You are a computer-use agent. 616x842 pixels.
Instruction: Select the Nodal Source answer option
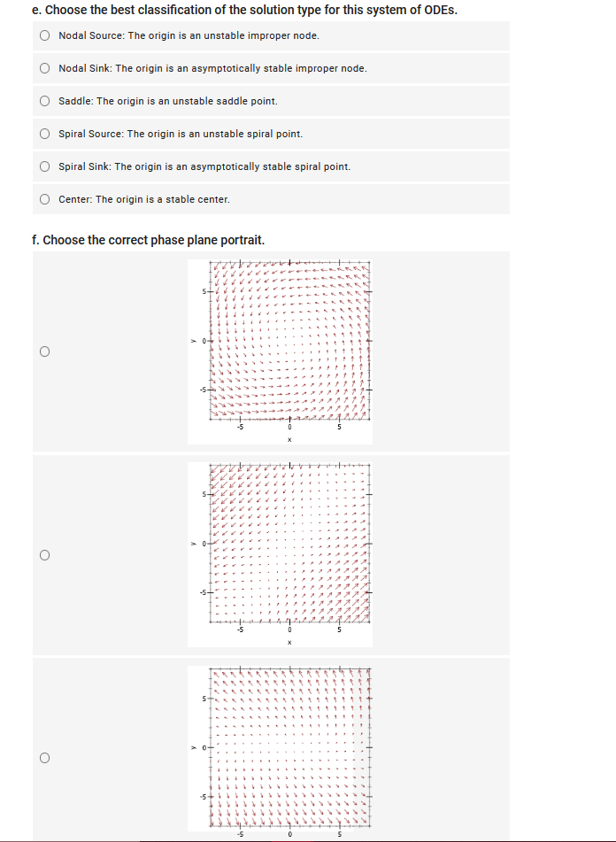(x=44, y=35)
